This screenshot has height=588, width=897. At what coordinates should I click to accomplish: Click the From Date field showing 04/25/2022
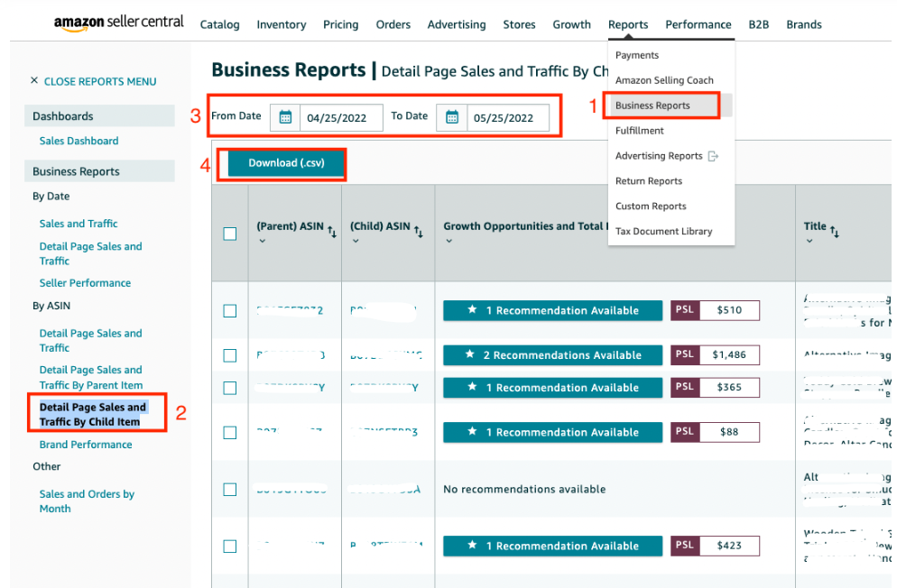point(341,118)
